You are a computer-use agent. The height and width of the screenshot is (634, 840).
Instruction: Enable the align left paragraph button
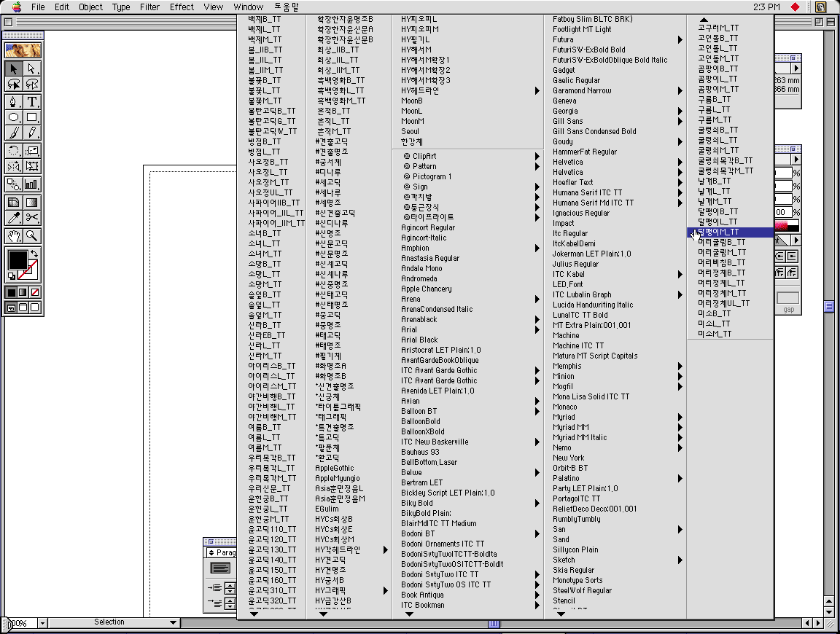point(220,568)
